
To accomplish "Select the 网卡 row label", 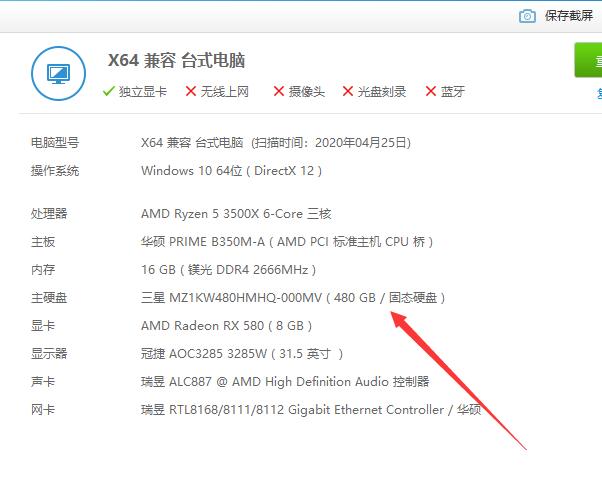I will (43, 410).
